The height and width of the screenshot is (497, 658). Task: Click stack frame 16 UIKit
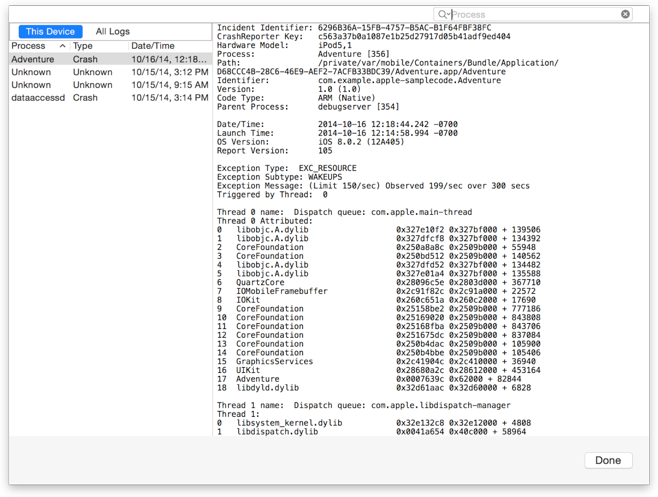point(379,370)
